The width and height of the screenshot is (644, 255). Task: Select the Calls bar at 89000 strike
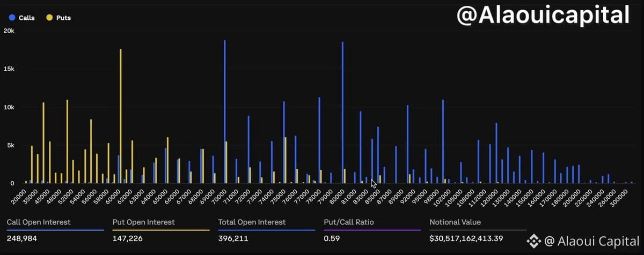pyautogui.click(x=407, y=144)
